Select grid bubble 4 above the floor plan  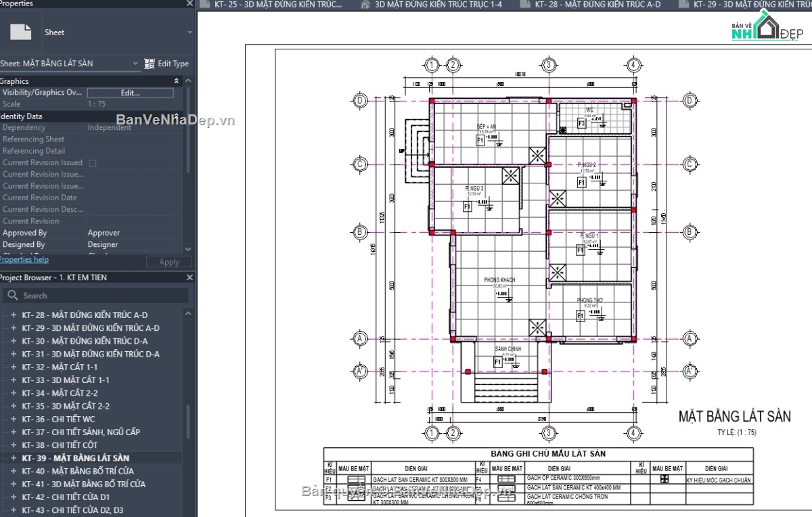[x=633, y=66]
